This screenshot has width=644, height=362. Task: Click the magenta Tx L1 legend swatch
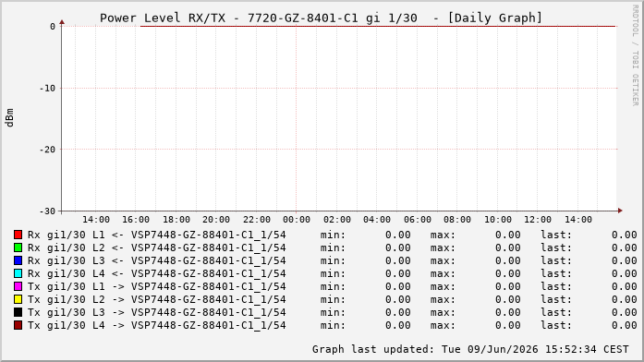[x=18, y=286]
